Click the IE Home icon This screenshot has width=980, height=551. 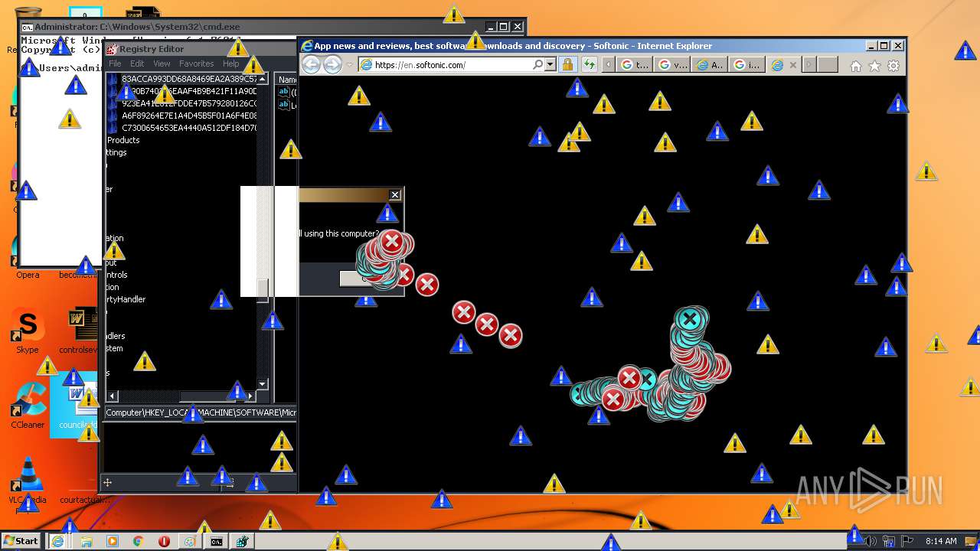coord(856,66)
